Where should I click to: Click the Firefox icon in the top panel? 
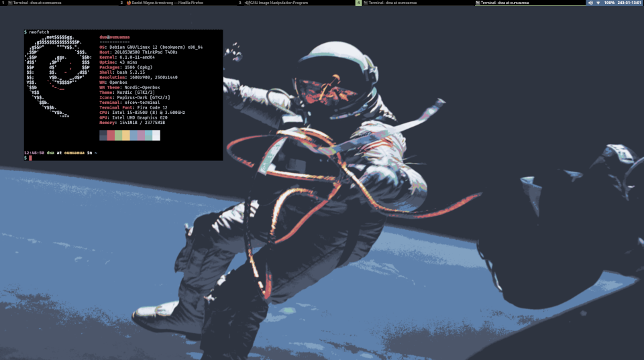[x=129, y=3]
